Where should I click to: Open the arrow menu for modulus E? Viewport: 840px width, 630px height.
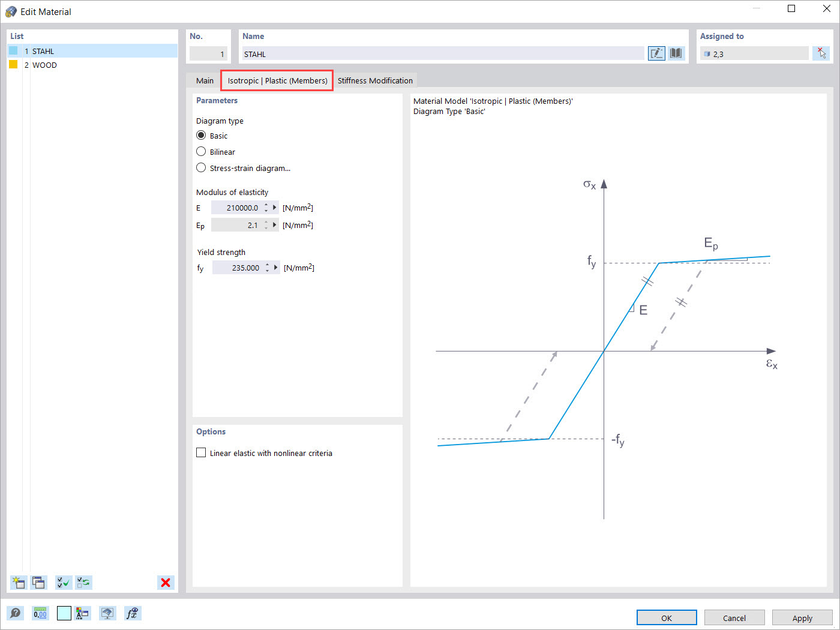[x=275, y=208]
